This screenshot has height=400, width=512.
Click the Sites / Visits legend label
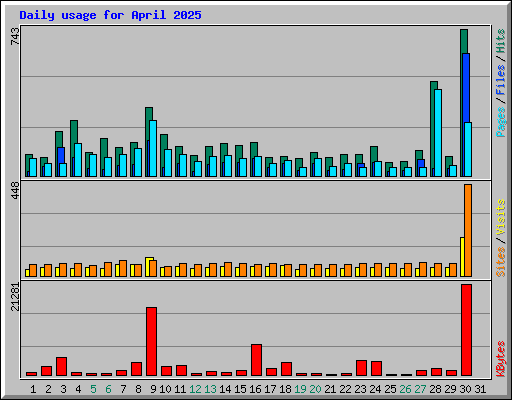click(500, 238)
